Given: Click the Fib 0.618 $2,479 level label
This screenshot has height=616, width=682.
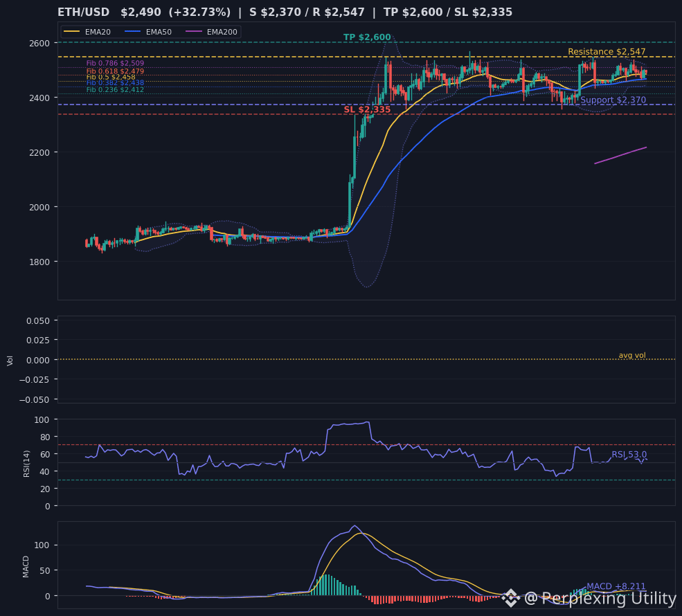Looking at the screenshot, I should (115, 71).
